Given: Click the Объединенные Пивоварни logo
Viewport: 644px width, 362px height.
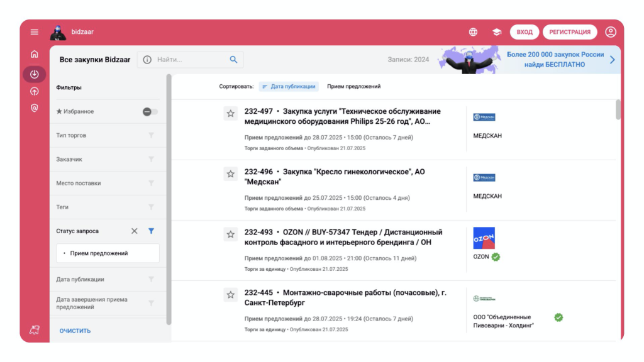Looking at the screenshot, I should (x=484, y=299).
